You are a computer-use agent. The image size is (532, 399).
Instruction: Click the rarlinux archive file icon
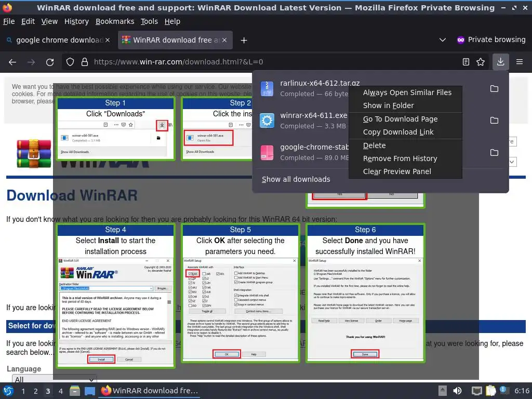click(267, 89)
